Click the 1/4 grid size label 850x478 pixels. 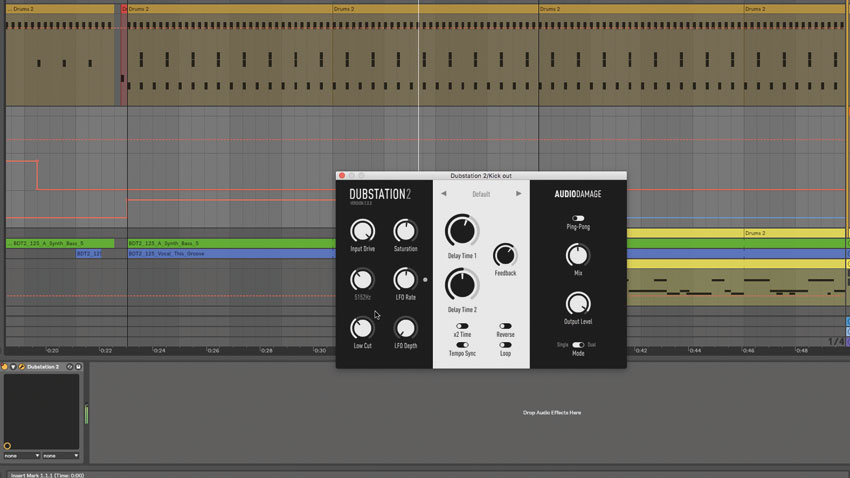[x=835, y=341]
